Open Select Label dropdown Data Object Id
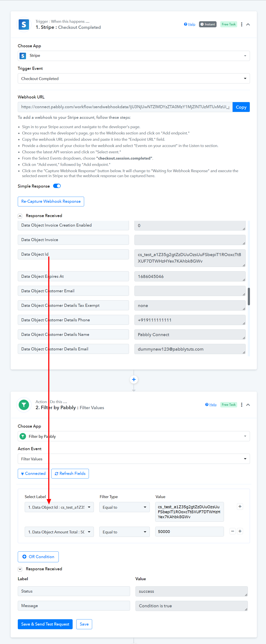 click(x=59, y=507)
